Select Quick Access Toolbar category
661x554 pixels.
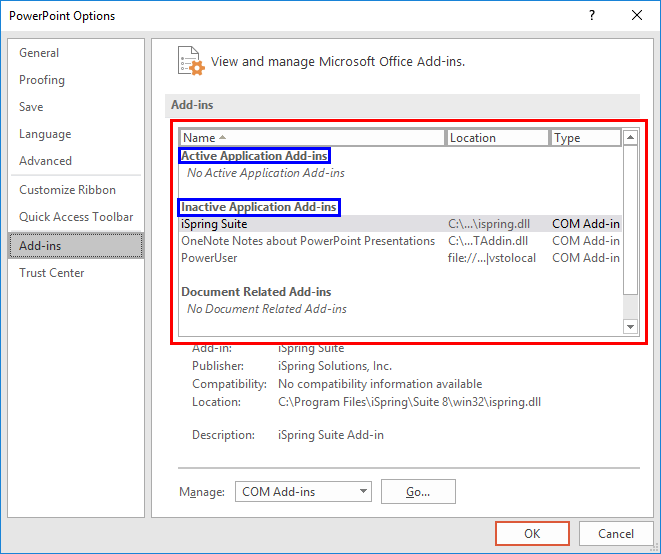click(76, 217)
